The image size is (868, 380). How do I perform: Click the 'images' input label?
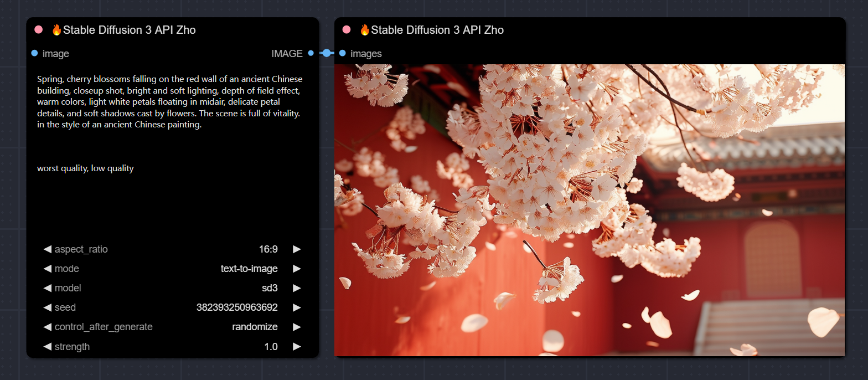[x=366, y=54]
